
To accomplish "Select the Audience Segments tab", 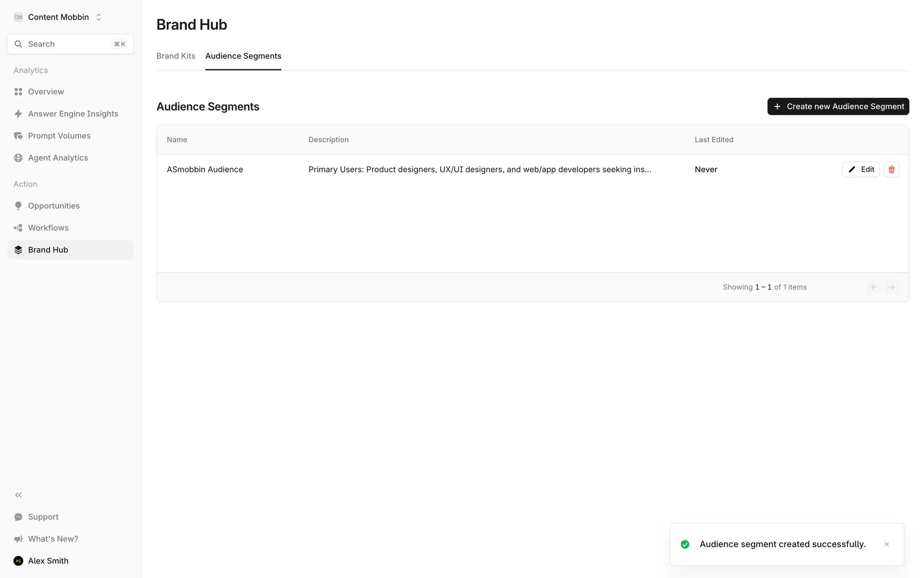I will 243,56.
